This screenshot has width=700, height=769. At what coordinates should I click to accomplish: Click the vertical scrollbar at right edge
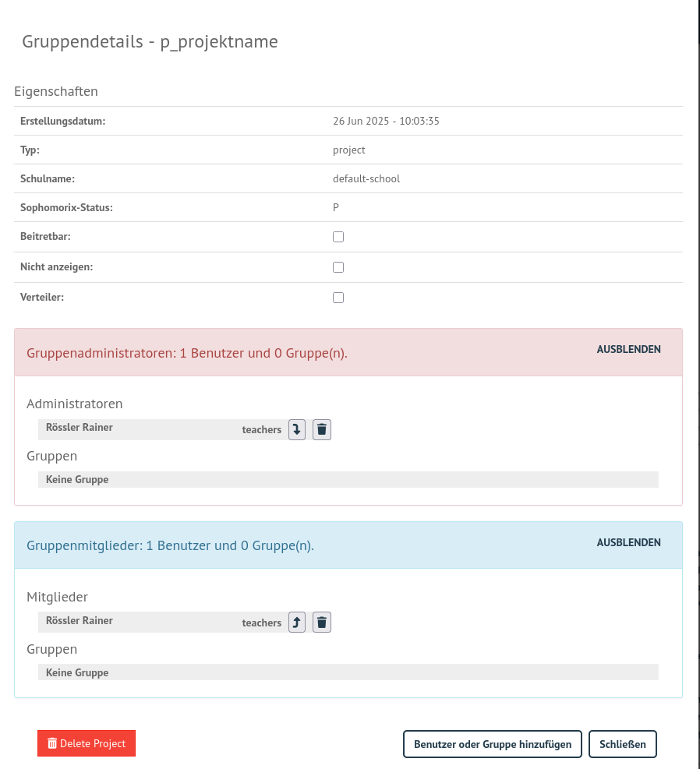click(x=698, y=385)
